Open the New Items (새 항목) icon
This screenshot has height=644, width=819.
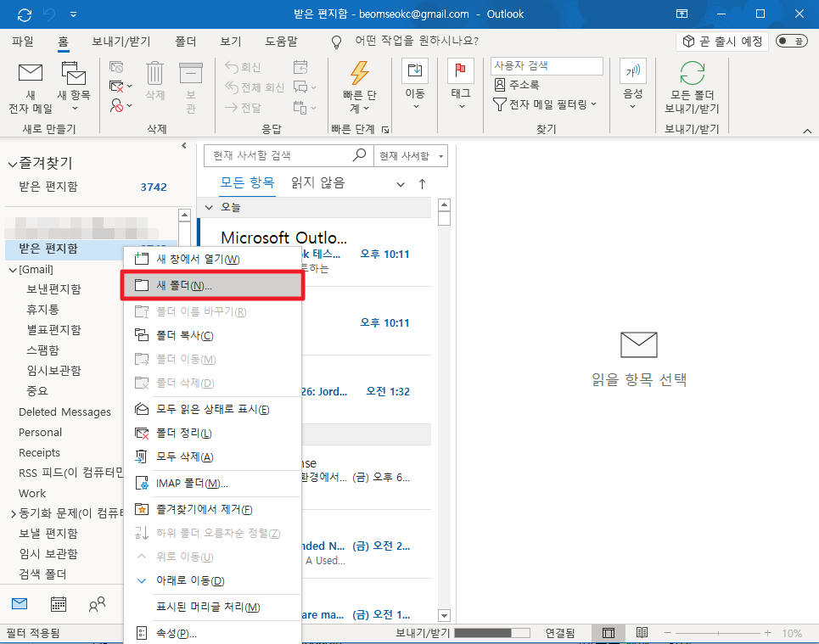pos(73,73)
